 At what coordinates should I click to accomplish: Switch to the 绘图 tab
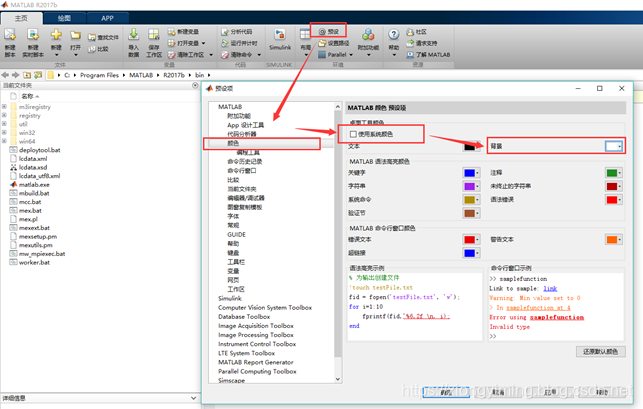(64, 18)
